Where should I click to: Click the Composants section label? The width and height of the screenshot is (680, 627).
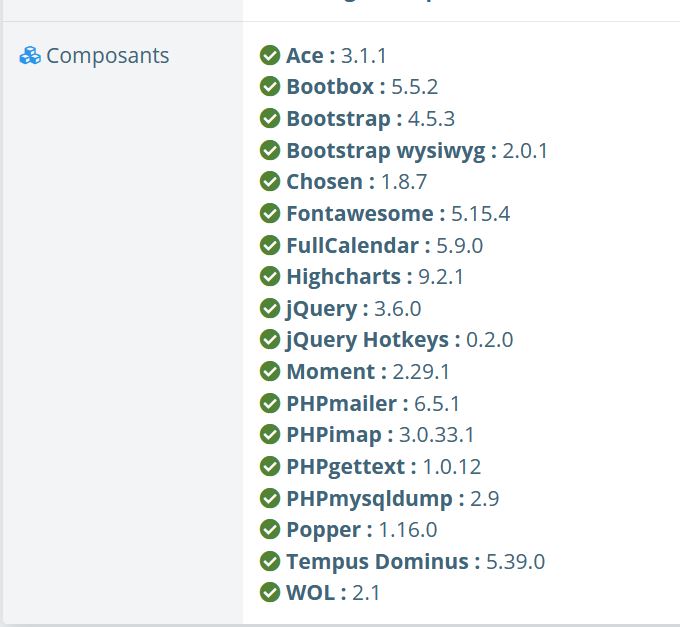[x=108, y=56]
